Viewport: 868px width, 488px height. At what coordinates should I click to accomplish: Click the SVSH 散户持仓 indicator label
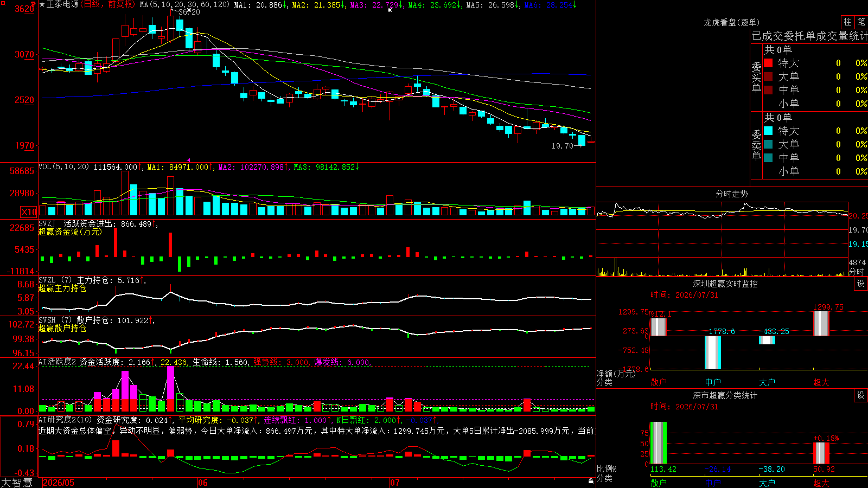[x=76, y=320]
